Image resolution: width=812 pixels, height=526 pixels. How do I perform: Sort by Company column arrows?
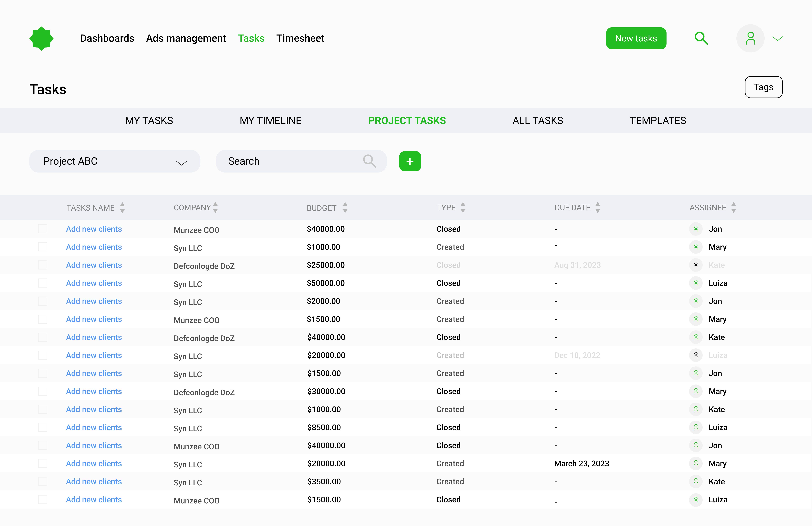tap(215, 207)
